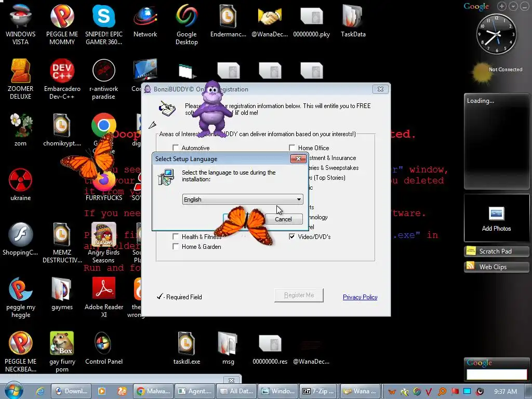The width and height of the screenshot is (532, 399).
Task: Switch to the 7-Zip taskbar window
Action: click(320, 391)
